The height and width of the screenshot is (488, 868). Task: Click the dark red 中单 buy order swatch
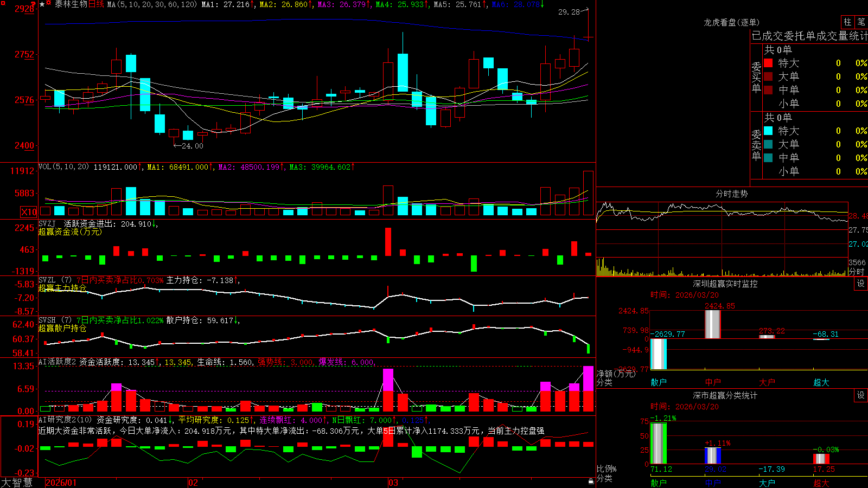tap(768, 90)
